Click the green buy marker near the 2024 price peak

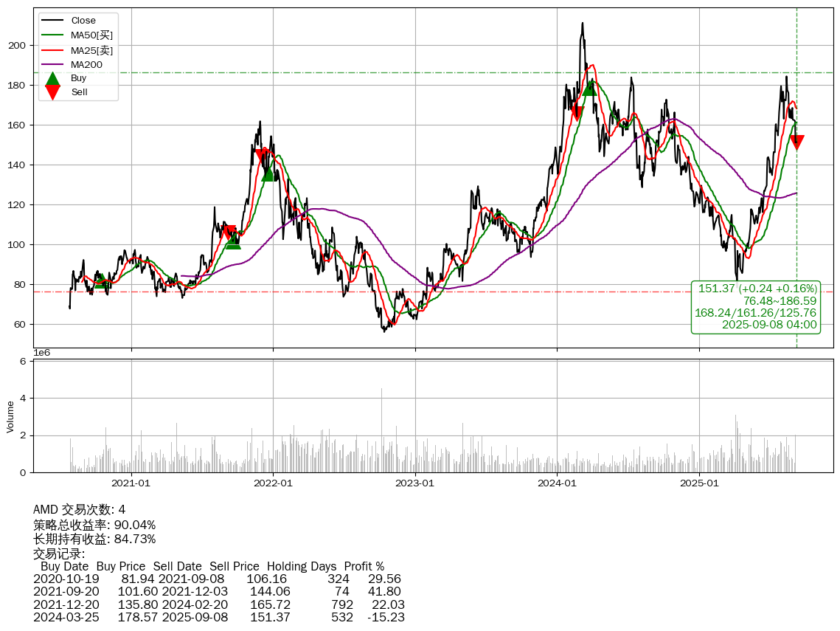589,88
